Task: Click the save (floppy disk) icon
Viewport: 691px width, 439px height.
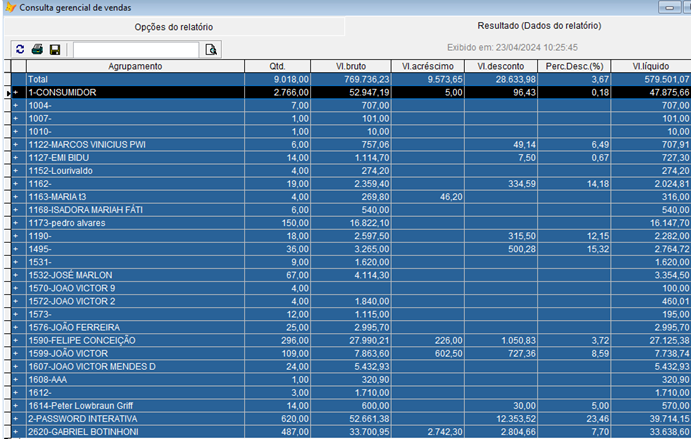Action: point(55,49)
